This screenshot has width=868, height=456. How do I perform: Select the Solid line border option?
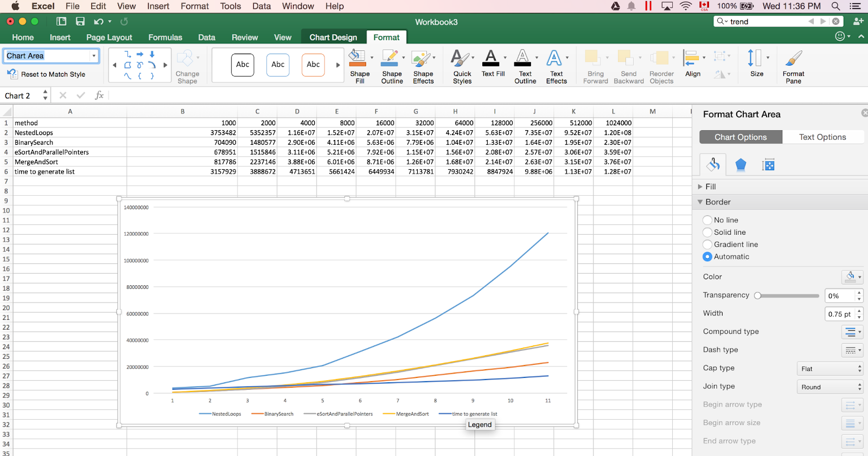707,232
